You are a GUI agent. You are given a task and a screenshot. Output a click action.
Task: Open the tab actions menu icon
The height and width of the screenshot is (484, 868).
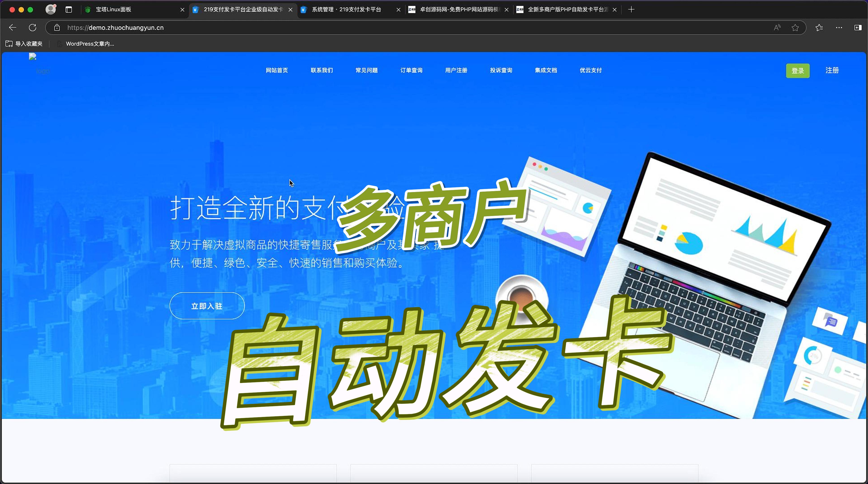pyautogui.click(x=69, y=10)
